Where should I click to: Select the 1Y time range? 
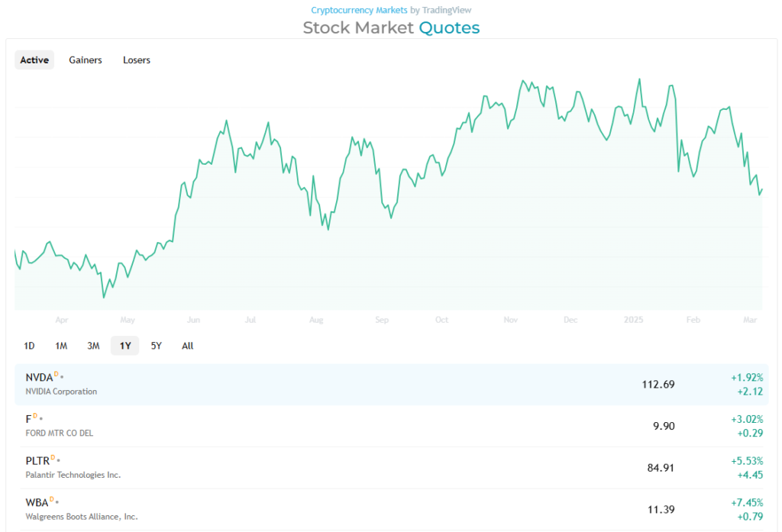tap(125, 346)
